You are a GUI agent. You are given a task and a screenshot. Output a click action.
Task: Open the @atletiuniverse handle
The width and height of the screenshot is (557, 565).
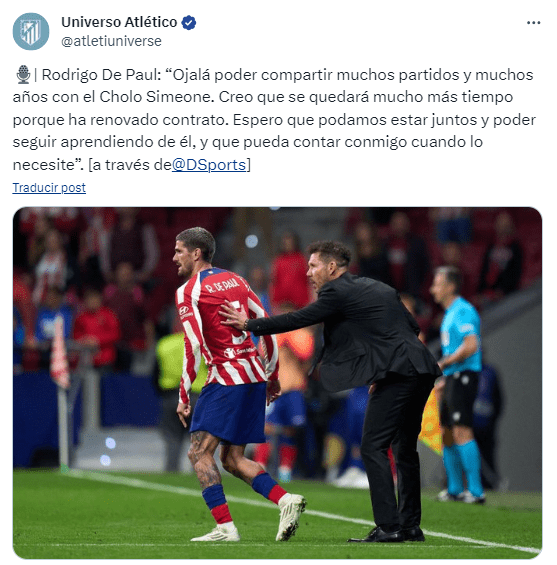tap(111, 41)
